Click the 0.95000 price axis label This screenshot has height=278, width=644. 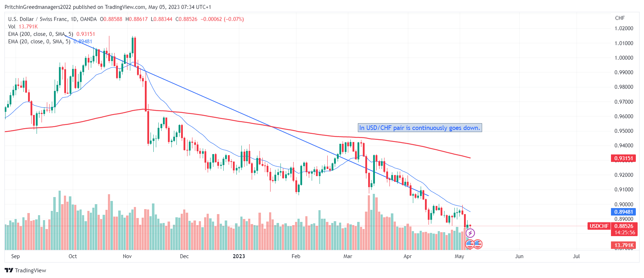[x=624, y=131]
